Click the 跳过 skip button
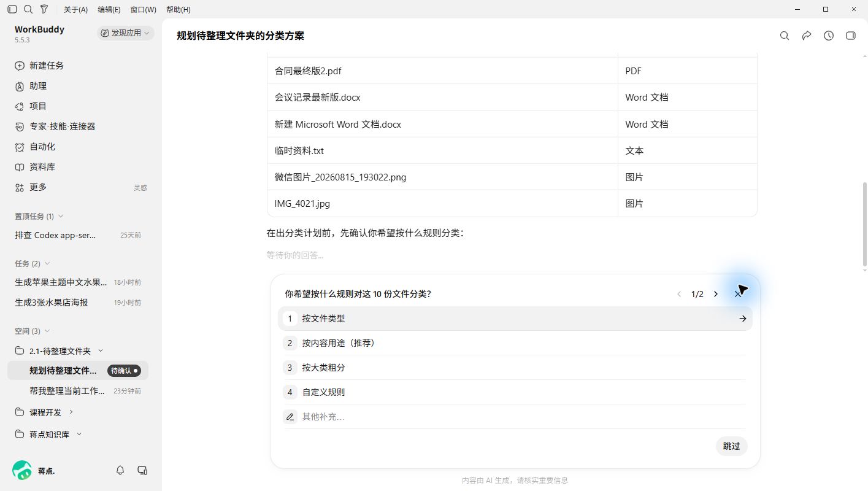868x491 pixels. coord(732,446)
